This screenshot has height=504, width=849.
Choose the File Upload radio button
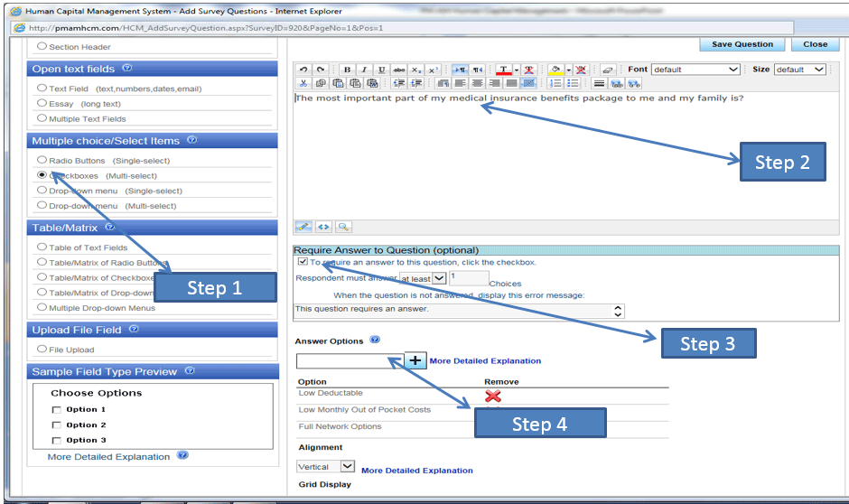42,349
